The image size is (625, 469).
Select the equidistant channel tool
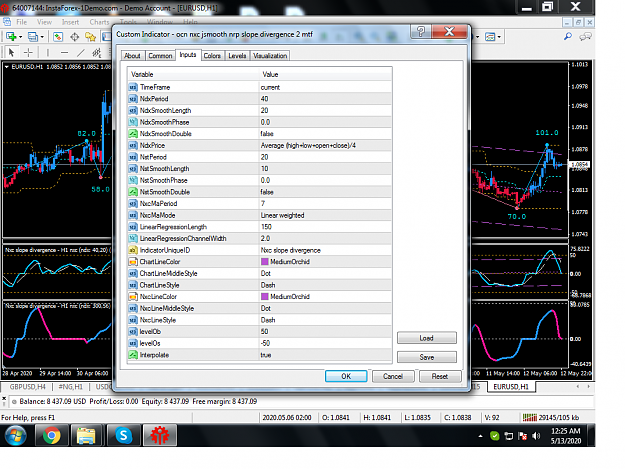(x=97, y=52)
